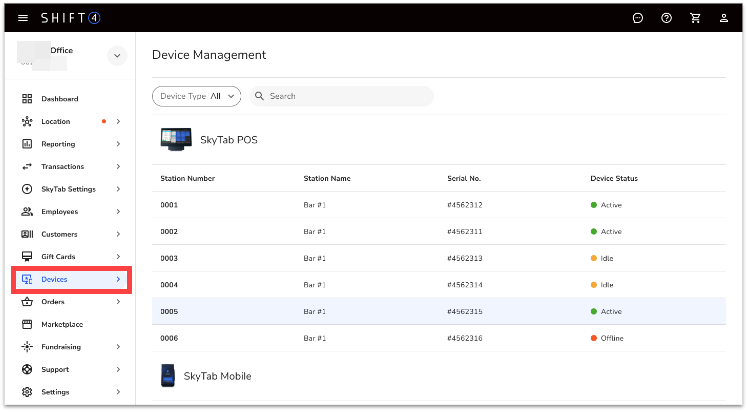Viewport: 747px width, 412px height.
Task: Click the Dashboard grid icon
Action: (27, 99)
